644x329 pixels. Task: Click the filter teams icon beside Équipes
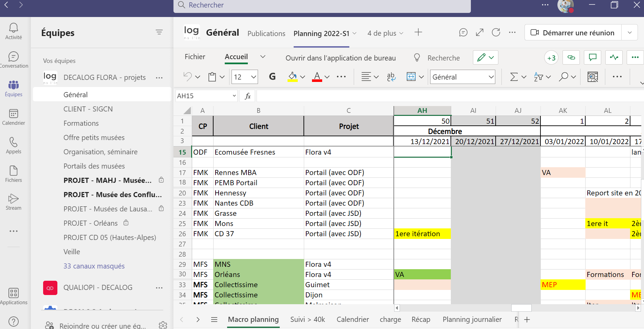click(x=159, y=32)
